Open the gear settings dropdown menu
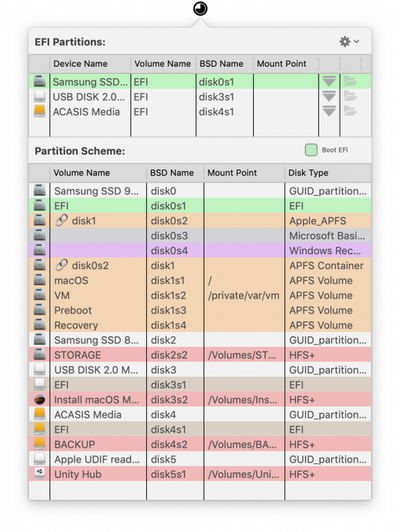Viewport: 400px width, 532px height. 350,41
